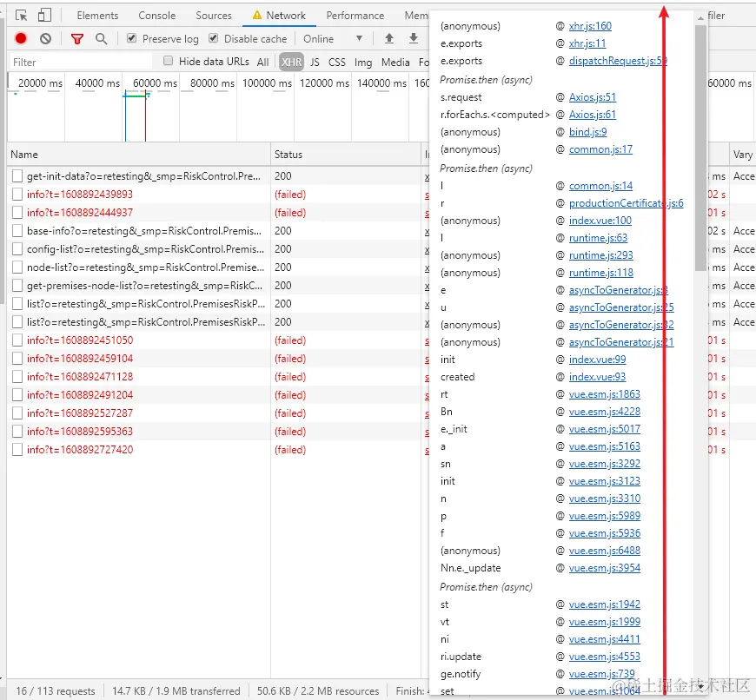The height and width of the screenshot is (700, 756).
Task: Switch to the Elements tab
Action: click(97, 16)
